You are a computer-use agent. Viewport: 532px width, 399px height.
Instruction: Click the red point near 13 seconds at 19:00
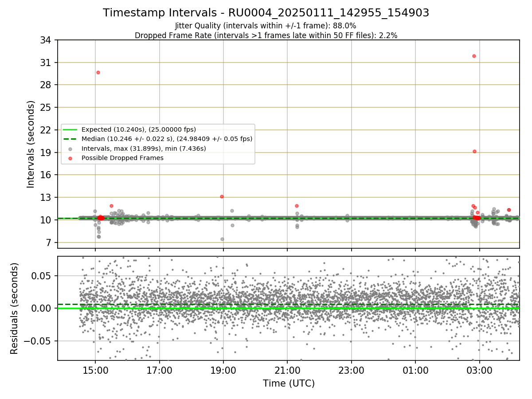[x=222, y=196]
